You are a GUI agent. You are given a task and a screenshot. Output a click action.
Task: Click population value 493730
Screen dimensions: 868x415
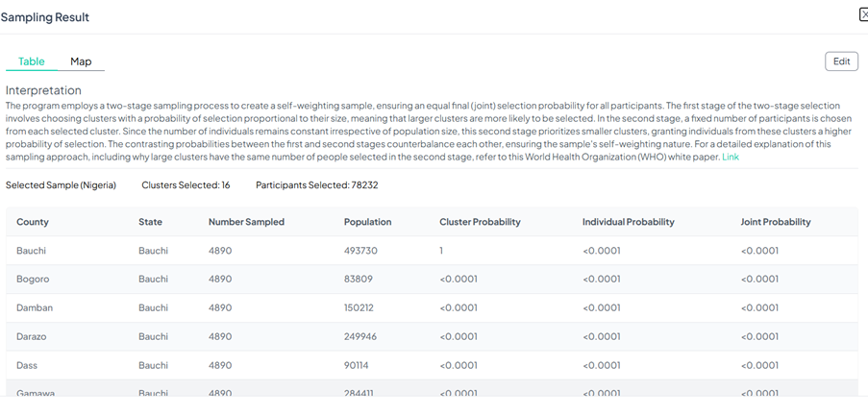(x=365, y=251)
